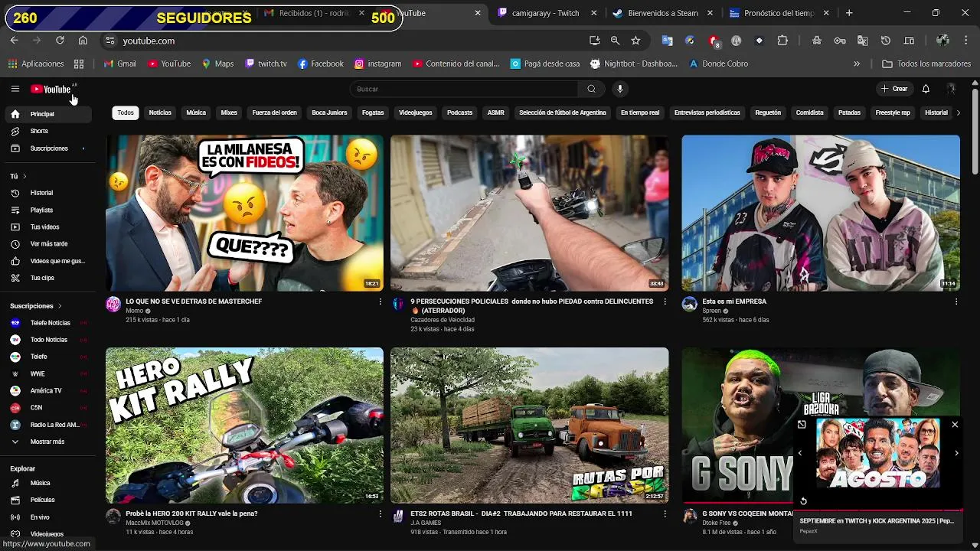
Task: Open En vivo under Explorar
Action: point(48,517)
